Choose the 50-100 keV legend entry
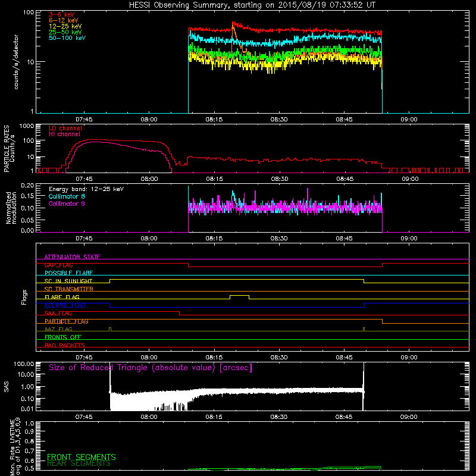Image resolution: width=476 pixels, height=476 pixels. (67, 38)
